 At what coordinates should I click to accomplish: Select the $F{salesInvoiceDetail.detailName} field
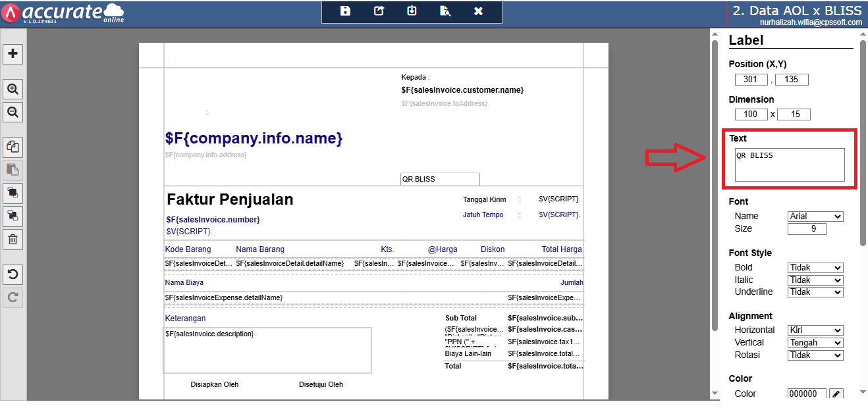click(290, 263)
